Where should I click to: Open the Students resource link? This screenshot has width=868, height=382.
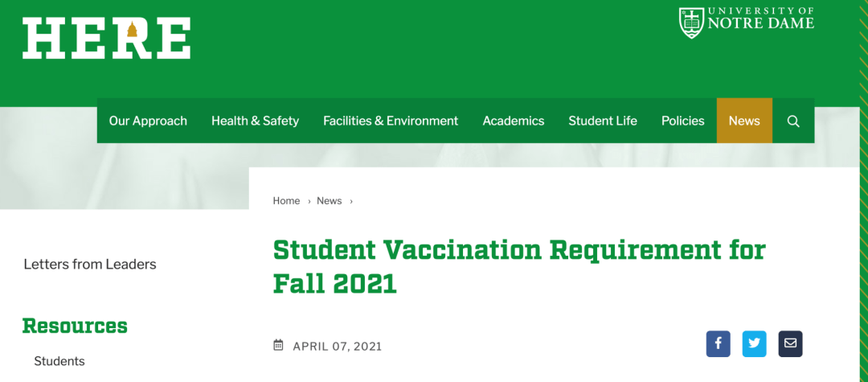(x=59, y=362)
